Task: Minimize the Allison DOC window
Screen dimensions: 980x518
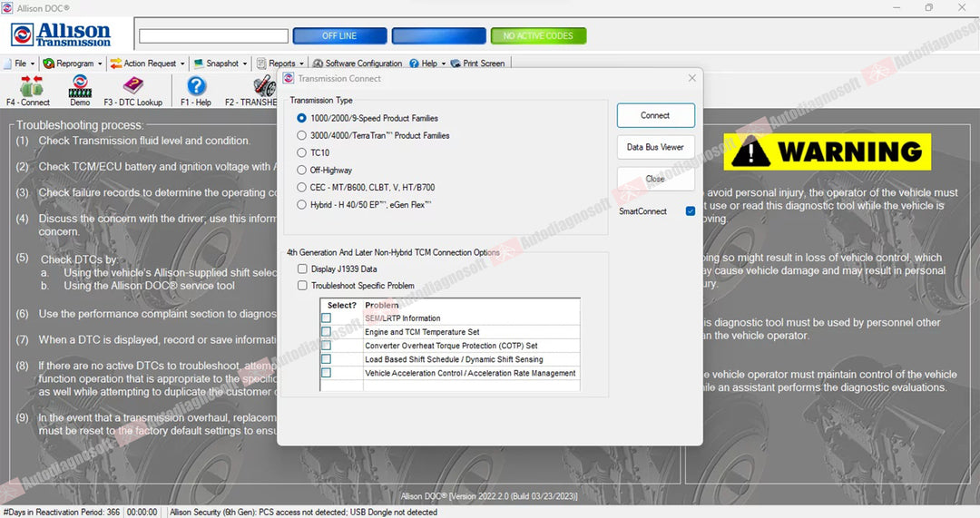Action: point(897,7)
